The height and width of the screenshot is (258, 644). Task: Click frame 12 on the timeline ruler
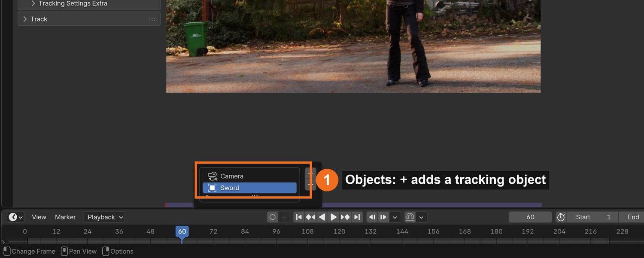(x=56, y=231)
